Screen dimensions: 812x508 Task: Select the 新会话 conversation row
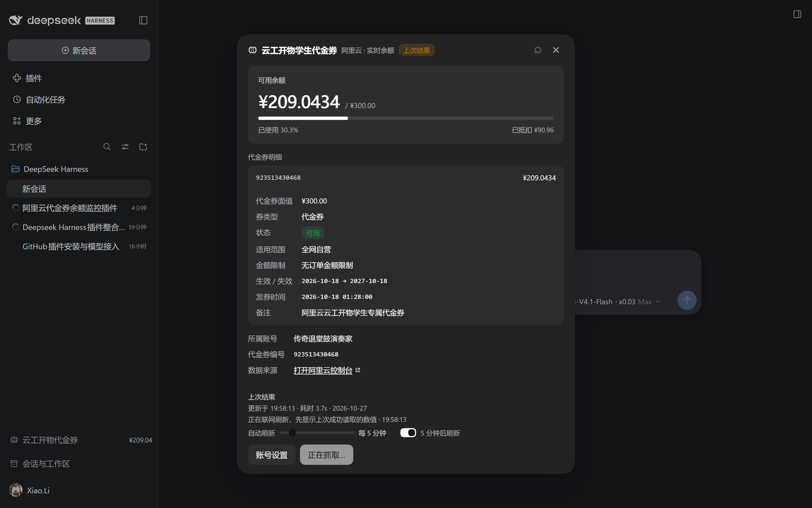(x=79, y=189)
